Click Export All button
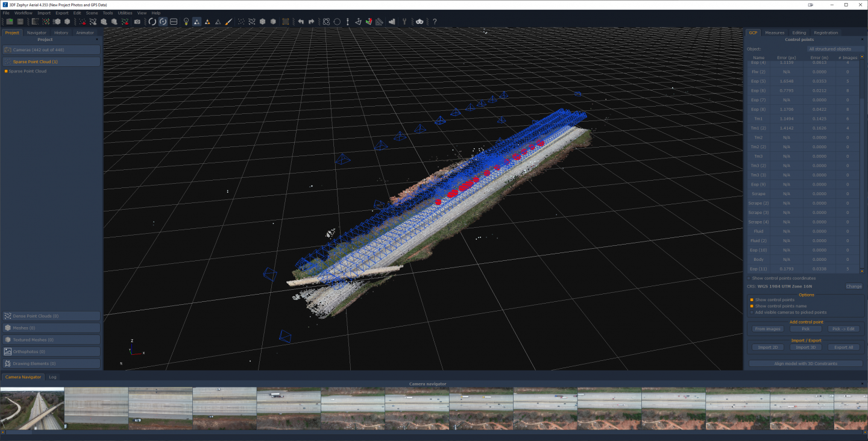The height and width of the screenshot is (441, 868). click(843, 348)
